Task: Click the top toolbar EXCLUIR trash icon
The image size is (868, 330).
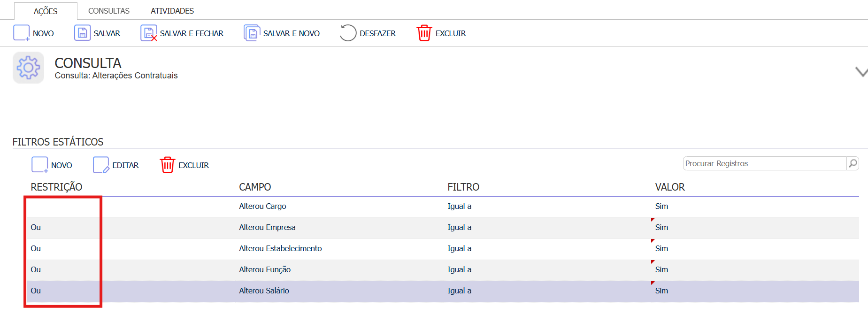Action: pyautogui.click(x=424, y=33)
